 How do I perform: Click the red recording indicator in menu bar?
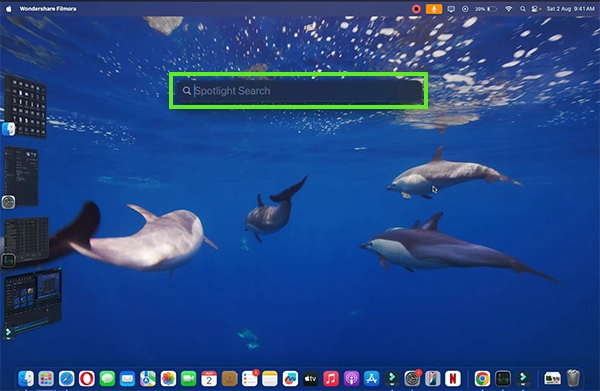pos(416,9)
